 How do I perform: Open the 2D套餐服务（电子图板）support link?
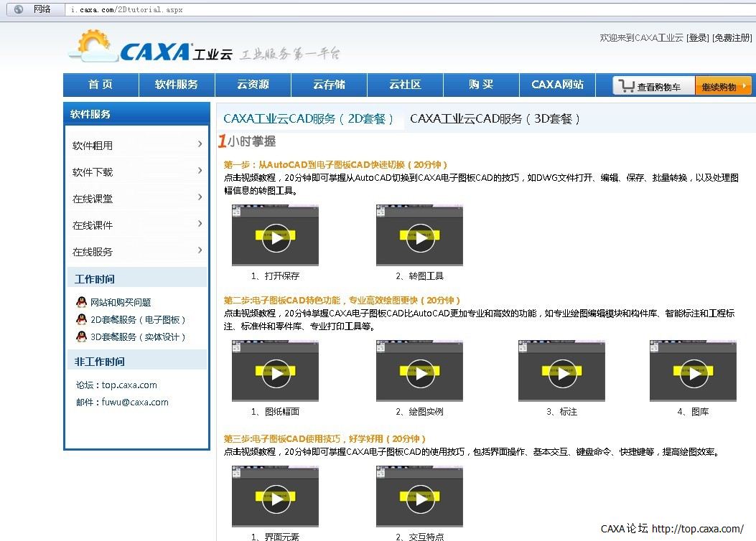138,319
